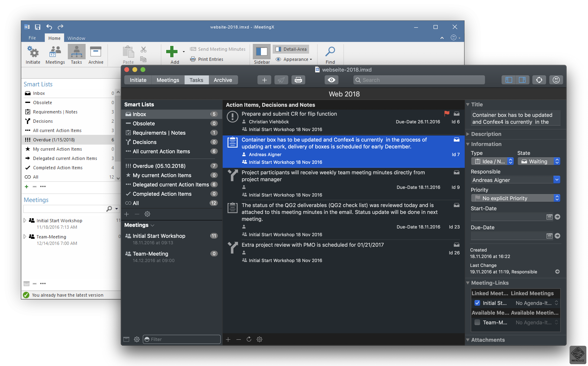Open the Initiate gear tool in Windows ribbon

click(x=33, y=55)
